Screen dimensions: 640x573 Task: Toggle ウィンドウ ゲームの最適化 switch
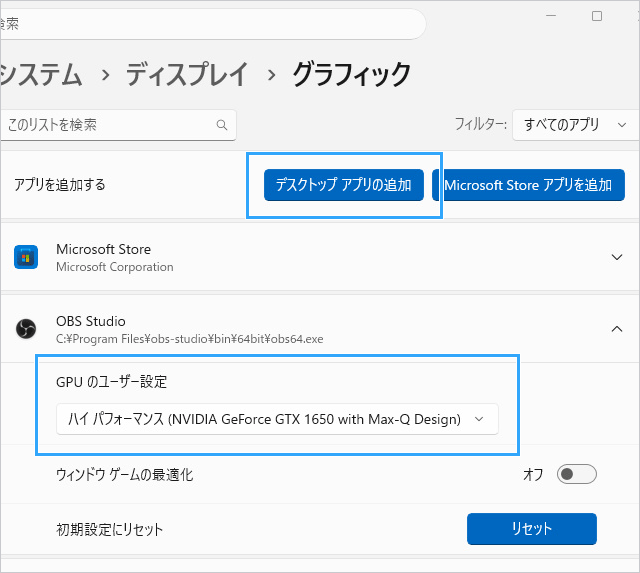point(576,474)
